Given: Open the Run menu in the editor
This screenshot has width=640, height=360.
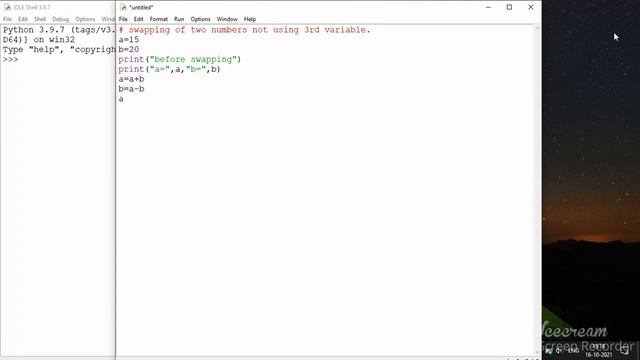Looking at the screenshot, I should (x=179, y=19).
